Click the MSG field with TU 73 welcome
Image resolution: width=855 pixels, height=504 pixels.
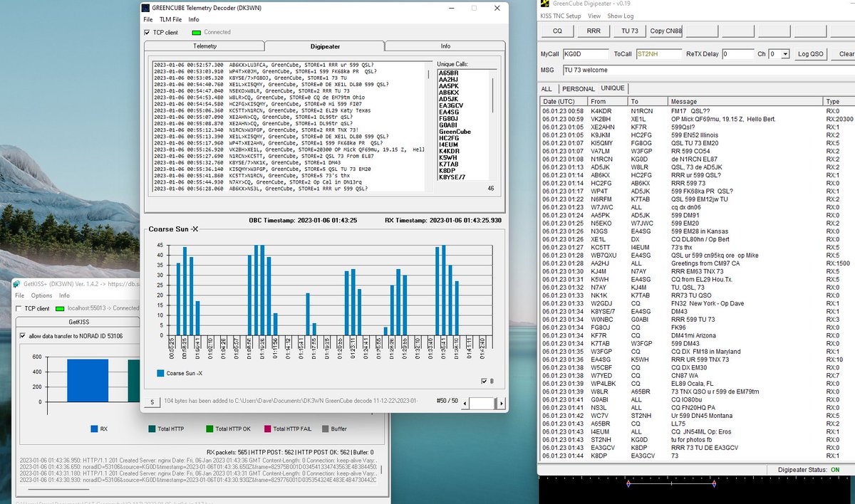tap(708, 70)
